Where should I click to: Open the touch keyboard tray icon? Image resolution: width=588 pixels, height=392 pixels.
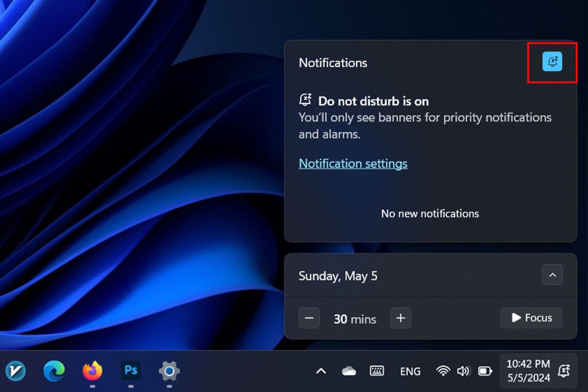(377, 371)
